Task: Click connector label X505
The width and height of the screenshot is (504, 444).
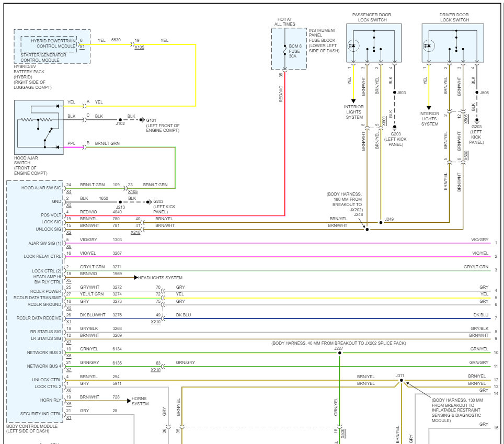Action: click(466, 119)
